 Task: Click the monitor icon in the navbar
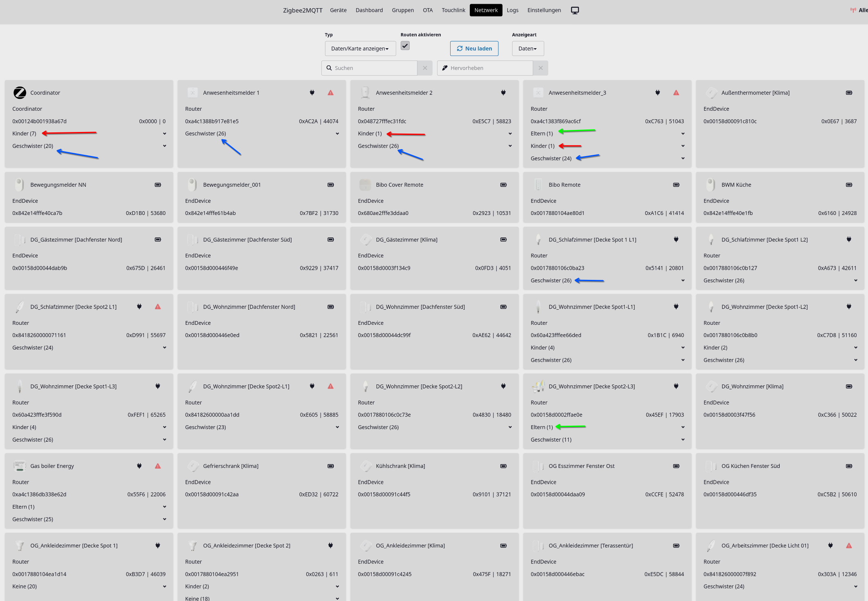tap(575, 10)
